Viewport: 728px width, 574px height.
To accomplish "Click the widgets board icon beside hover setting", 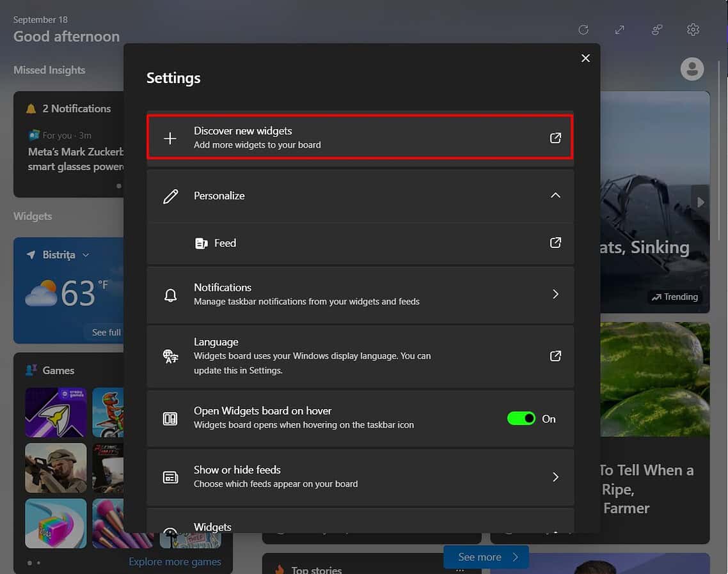I will point(170,418).
